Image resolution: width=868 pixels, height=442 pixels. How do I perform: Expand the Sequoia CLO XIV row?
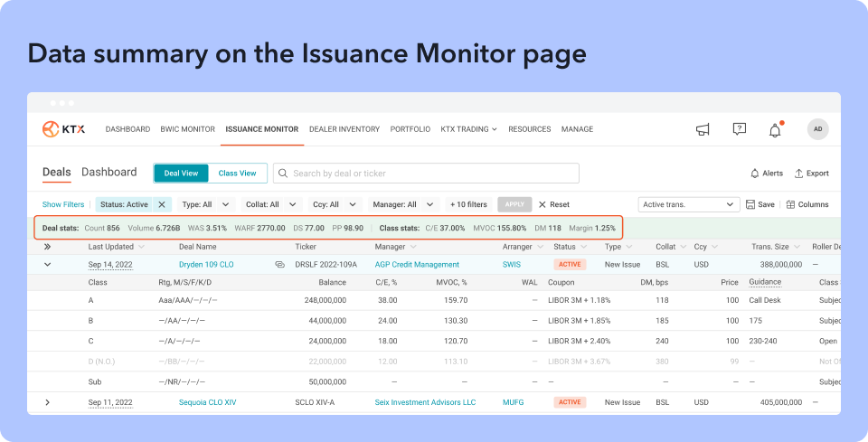[x=48, y=402]
